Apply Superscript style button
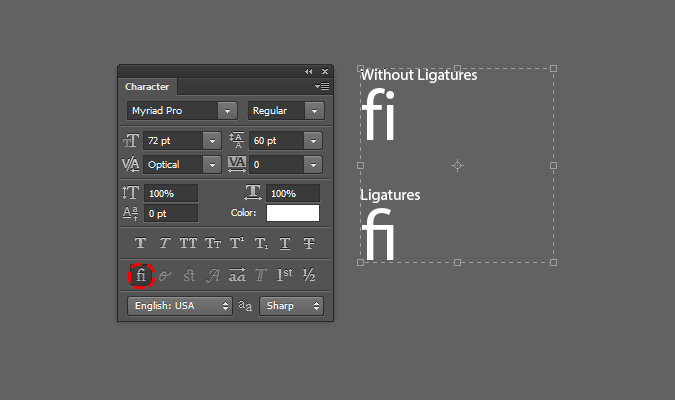This screenshot has height=400, width=675. (237, 243)
